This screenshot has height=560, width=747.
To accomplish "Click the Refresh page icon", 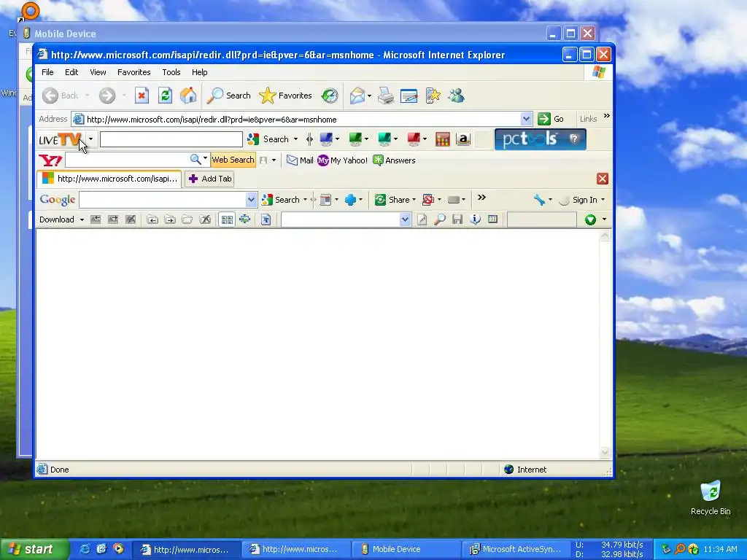I will pyautogui.click(x=165, y=96).
